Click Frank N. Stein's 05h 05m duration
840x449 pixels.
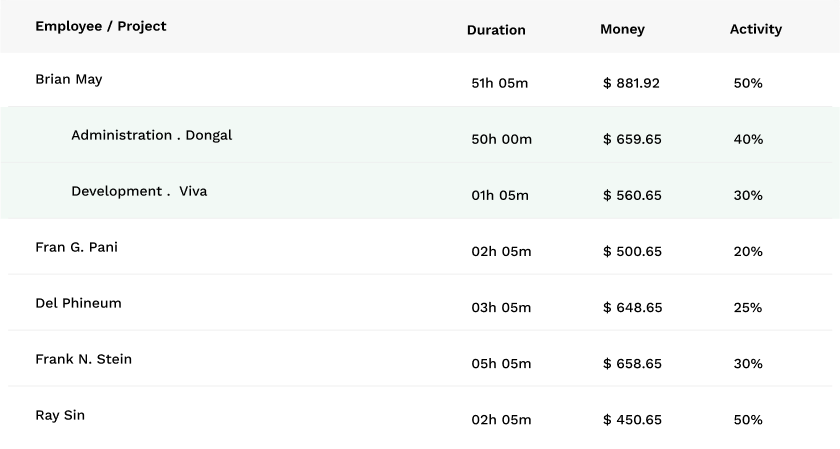tap(502, 364)
